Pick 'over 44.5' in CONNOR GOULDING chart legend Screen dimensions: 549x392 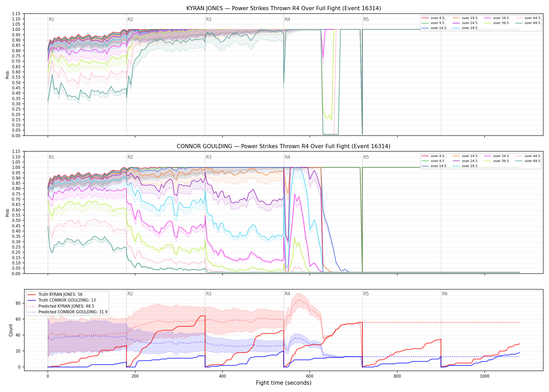[x=528, y=156]
